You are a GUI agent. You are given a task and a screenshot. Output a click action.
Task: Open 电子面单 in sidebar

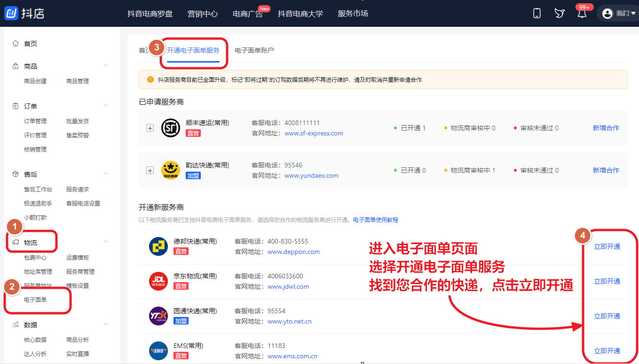(35, 300)
